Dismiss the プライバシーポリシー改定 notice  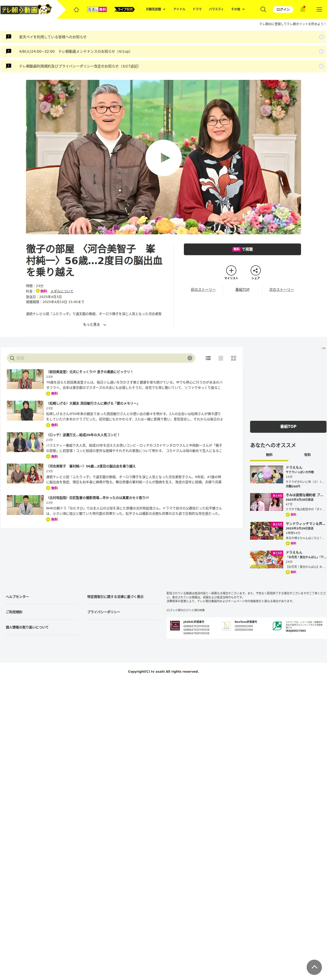pyautogui.click(x=321, y=66)
